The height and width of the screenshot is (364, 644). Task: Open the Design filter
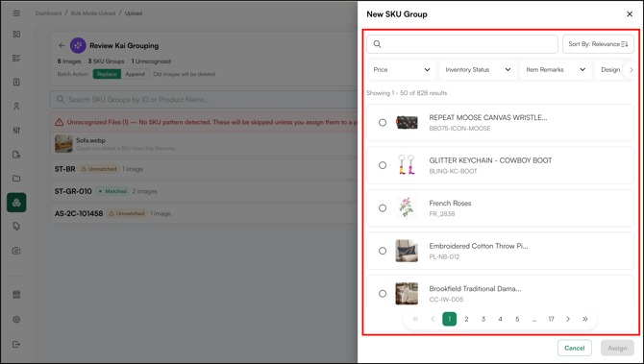pyautogui.click(x=610, y=70)
